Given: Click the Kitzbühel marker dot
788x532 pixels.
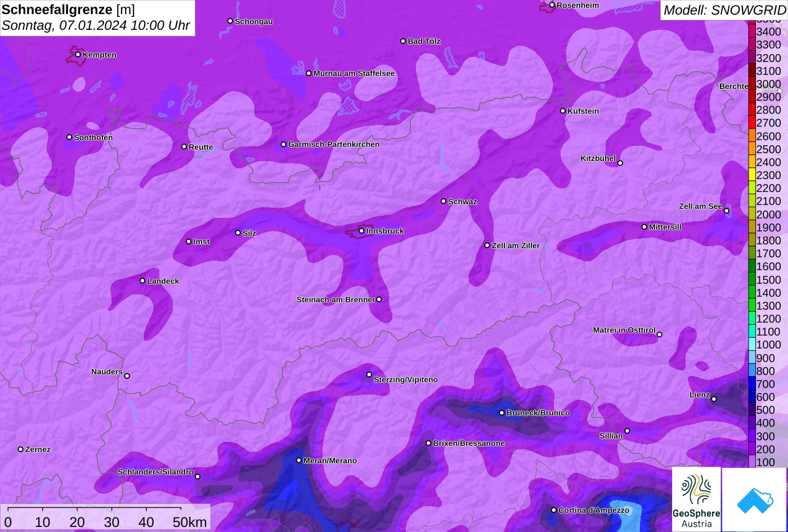Looking at the screenshot, I should coord(620,163).
